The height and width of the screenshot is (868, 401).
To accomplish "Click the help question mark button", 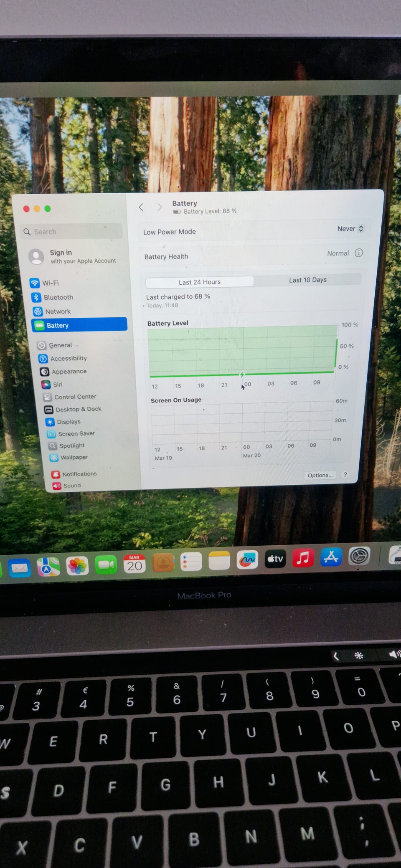I will point(345,475).
